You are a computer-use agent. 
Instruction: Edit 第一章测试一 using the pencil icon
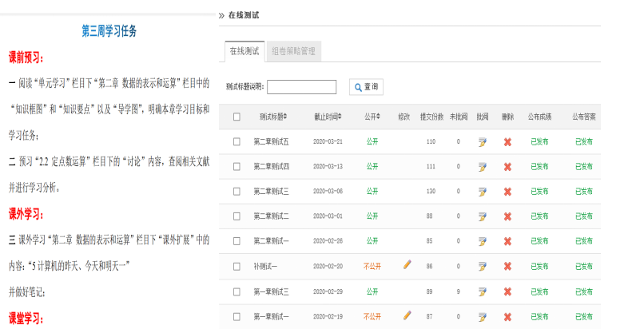(x=407, y=315)
